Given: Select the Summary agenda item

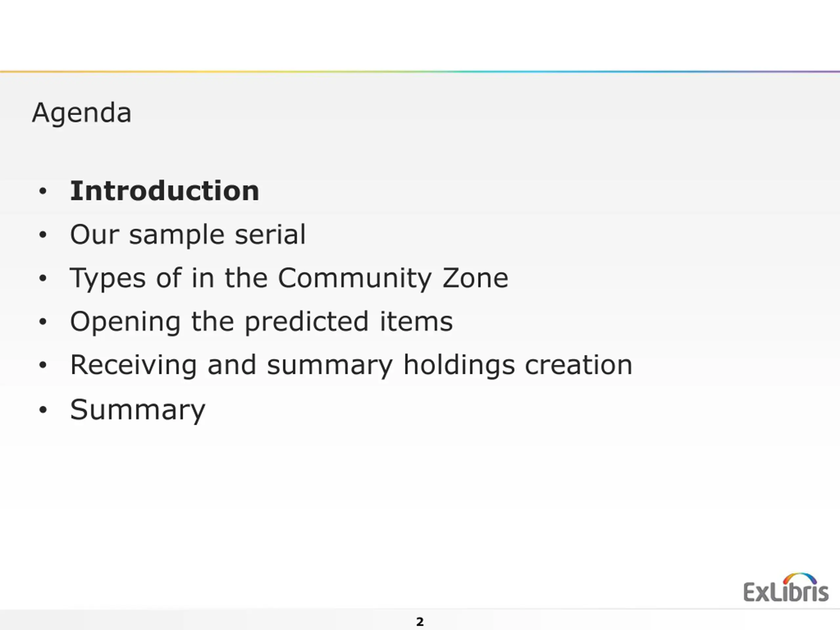Looking at the screenshot, I should coord(138,410).
